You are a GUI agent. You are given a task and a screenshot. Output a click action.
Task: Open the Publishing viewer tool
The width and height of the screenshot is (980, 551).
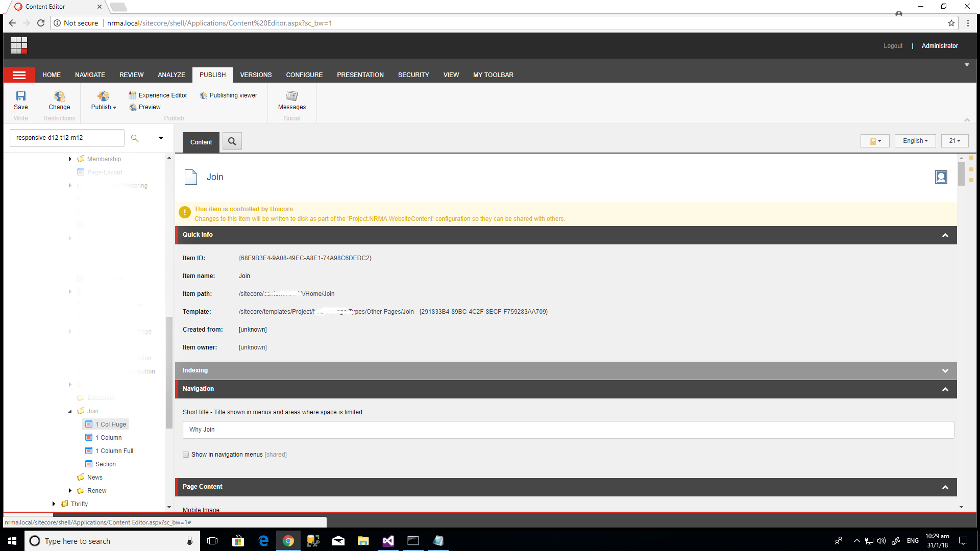pyautogui.click(x=228, y=95)
